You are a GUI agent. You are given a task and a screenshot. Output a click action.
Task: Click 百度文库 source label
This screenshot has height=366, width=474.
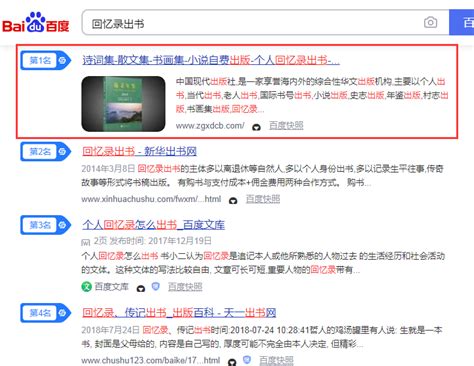(111, 287)
